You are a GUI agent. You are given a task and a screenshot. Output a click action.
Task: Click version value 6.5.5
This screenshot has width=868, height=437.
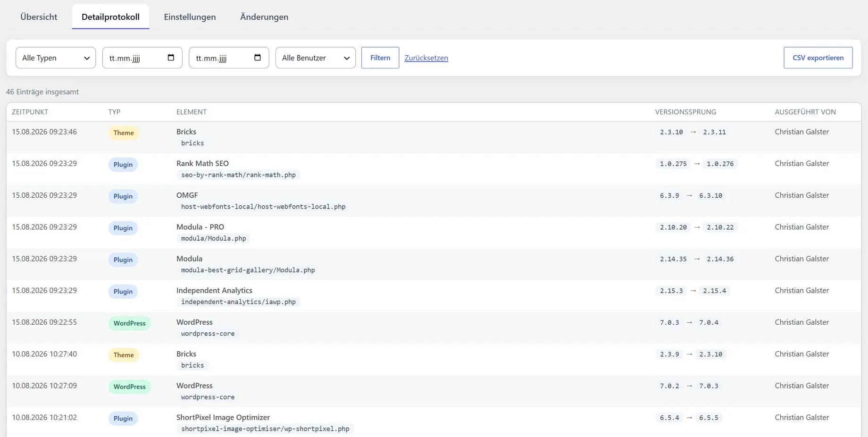[x=709, y=418]
